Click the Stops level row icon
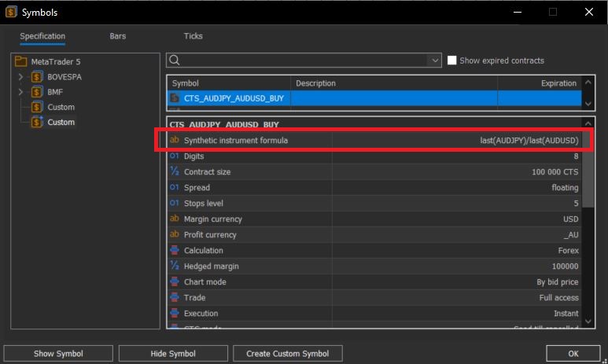The height and width of the screenshot is (364, 608). click(x=175, y=202)
